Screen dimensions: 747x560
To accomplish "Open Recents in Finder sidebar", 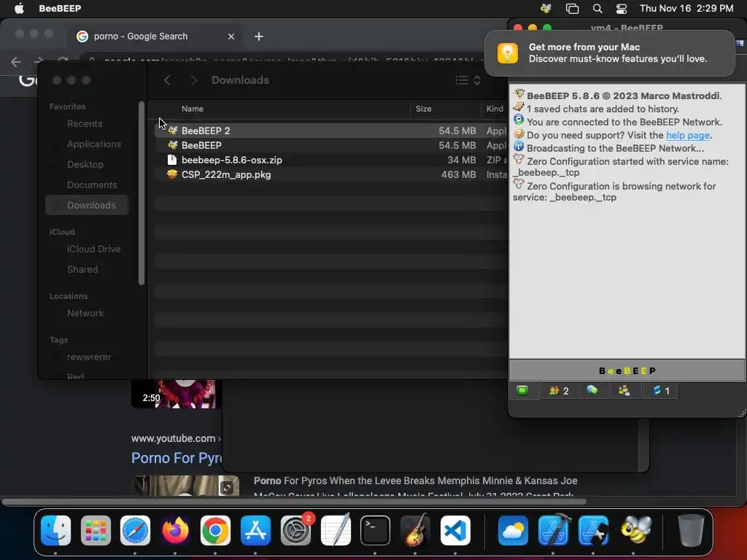I will tap(85, 124).
